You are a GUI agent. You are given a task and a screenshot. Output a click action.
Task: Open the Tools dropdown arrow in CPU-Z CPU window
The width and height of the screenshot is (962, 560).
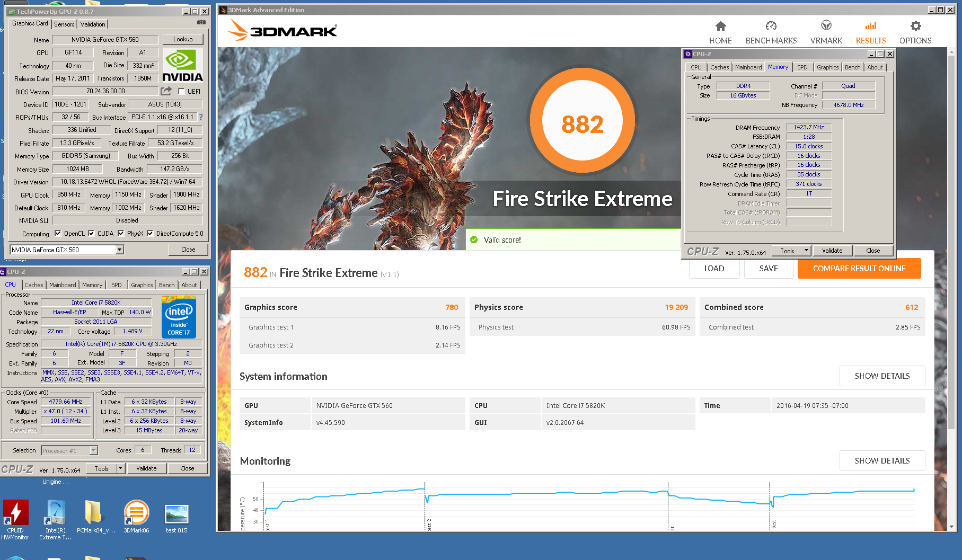pyautogui.click(x=121, y=468)
